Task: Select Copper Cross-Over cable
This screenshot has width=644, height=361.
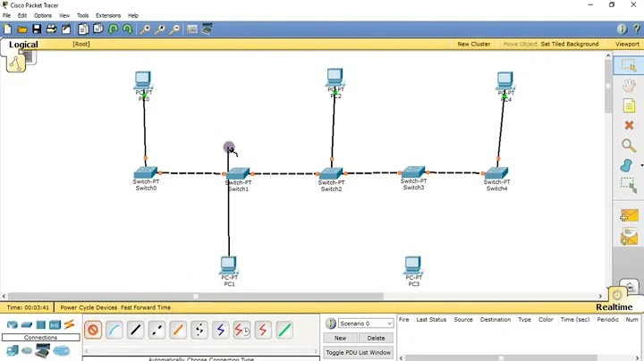Action: (x=157, y=330)
